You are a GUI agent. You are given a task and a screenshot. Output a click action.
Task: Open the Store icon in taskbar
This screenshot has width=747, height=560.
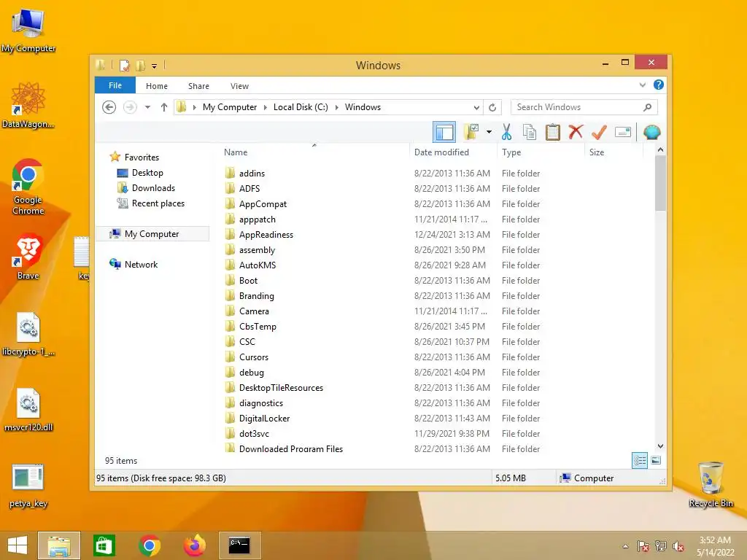104,545
